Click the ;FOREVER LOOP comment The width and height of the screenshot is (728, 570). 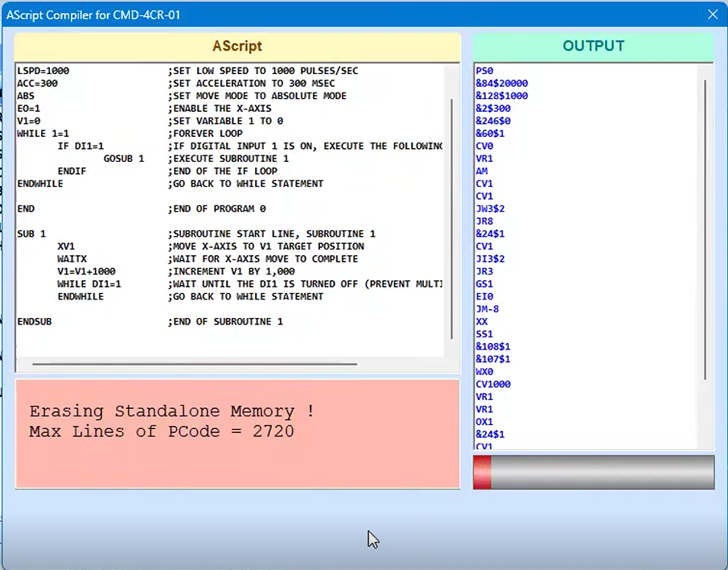[x=205, y=134]
